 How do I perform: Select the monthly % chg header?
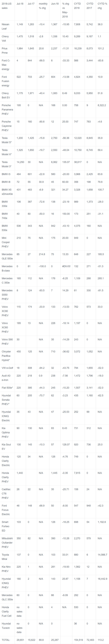43,6
